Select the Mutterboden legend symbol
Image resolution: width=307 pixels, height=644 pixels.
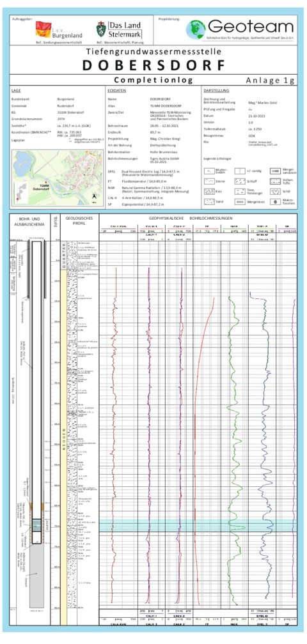click(209, 171)
